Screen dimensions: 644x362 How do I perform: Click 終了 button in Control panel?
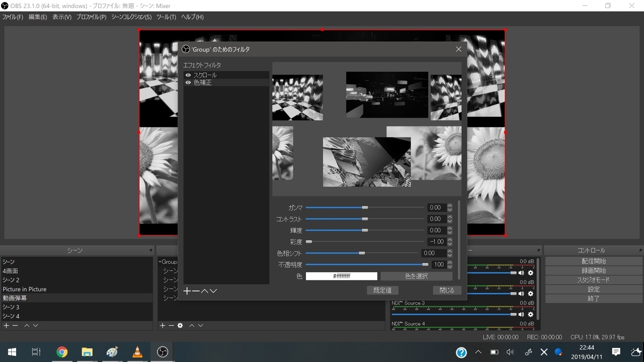point(594,299)
